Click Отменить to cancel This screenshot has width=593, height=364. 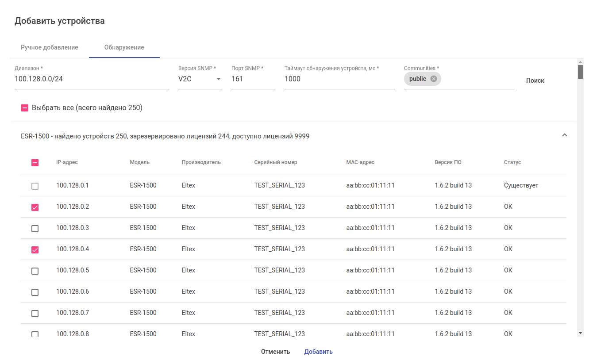click(x=275, y=352)
